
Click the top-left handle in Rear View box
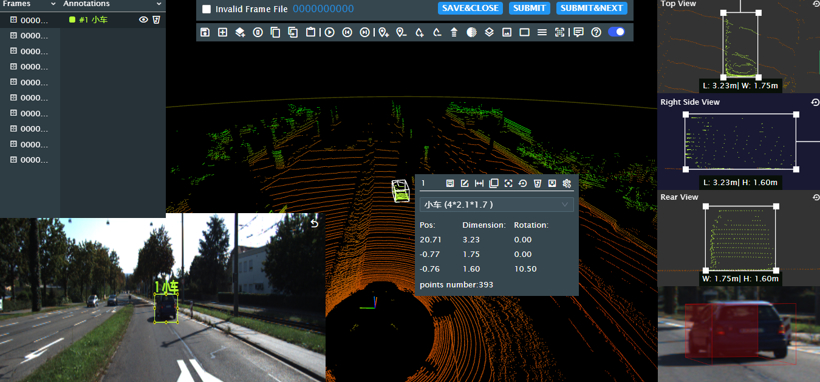pyautogui.click(x=706, y=207)
